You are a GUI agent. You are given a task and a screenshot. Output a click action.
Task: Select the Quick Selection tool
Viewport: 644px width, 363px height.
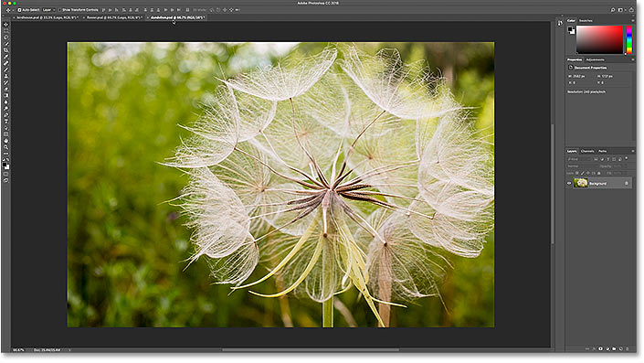(x=5, y=44)
